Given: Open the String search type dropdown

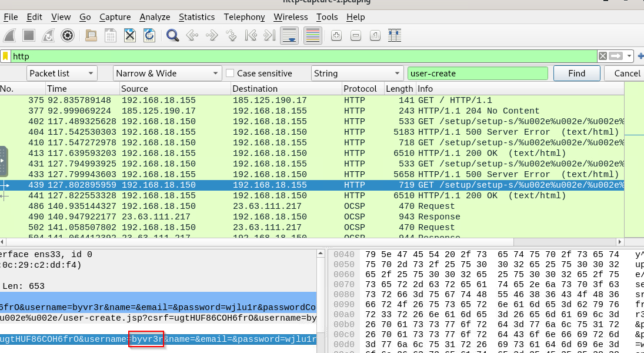Looking at the screenshot, I should (x=357, y=74).
